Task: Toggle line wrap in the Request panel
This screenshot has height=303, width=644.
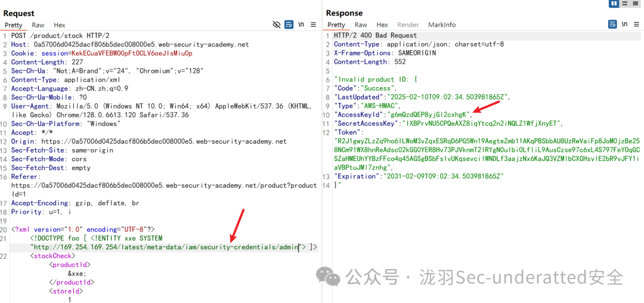Action: click(x=289, y=24)
